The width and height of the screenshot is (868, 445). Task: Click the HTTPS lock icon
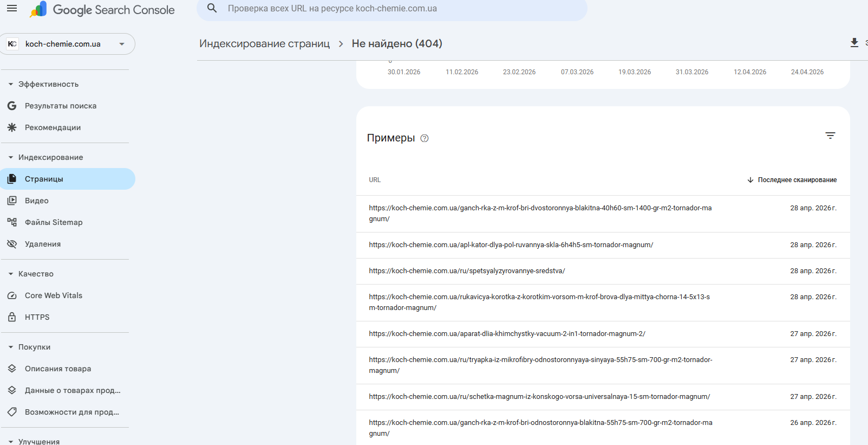[12, 317]
